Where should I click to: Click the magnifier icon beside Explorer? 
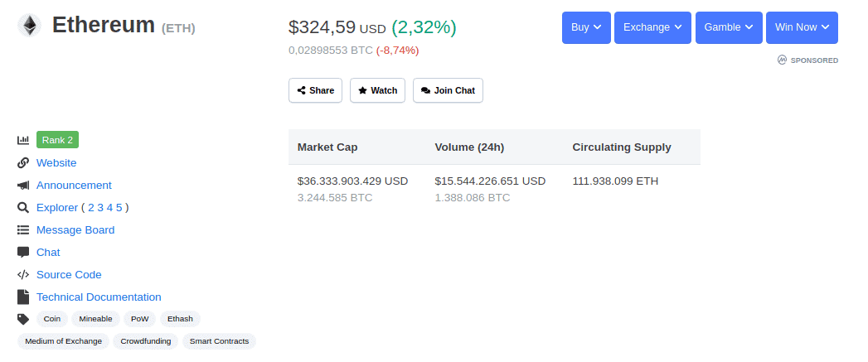23,208
